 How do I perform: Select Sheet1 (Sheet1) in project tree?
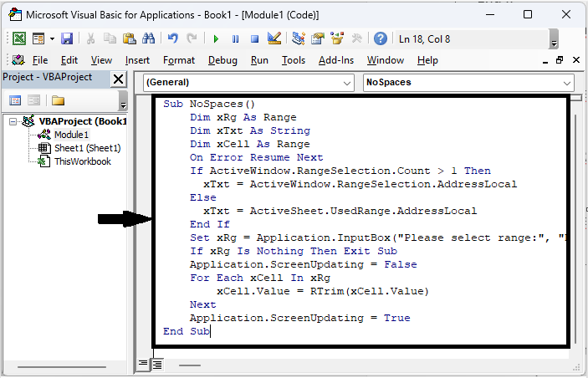(x=87, y=148)
